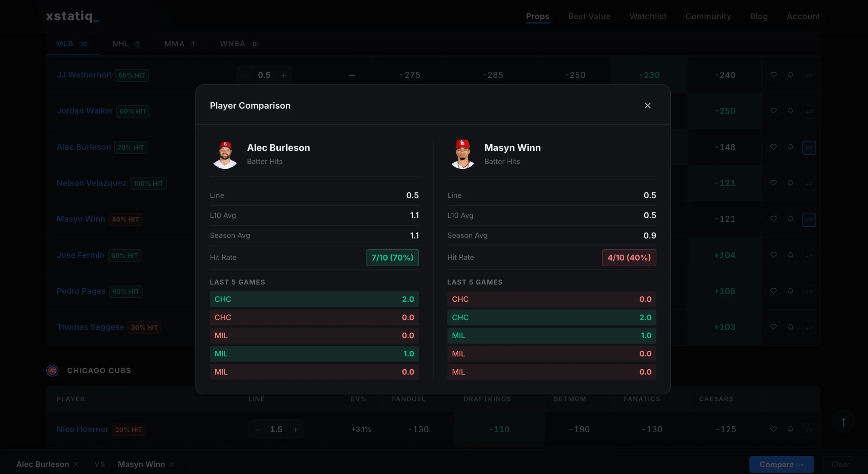Toggle compare icon in Jose Fermin row
This screenshot has width=868, height=474.
(x=809, y=255)
